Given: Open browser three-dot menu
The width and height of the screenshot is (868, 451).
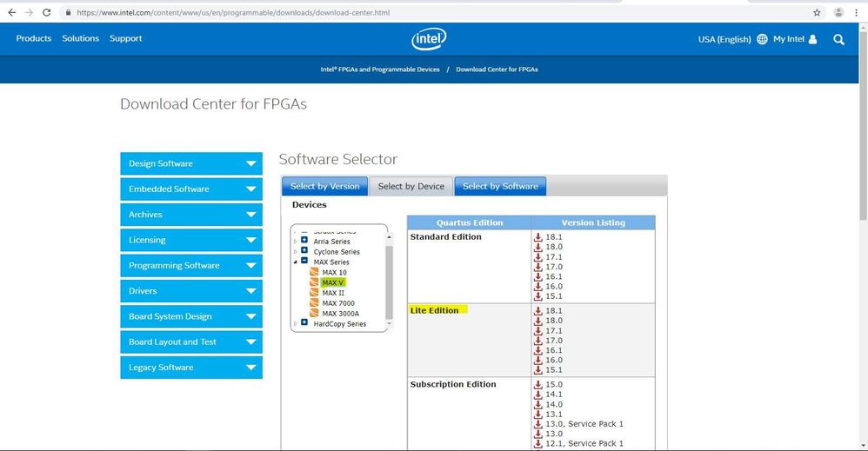Looking at the screenshot, I should point(856,12).
